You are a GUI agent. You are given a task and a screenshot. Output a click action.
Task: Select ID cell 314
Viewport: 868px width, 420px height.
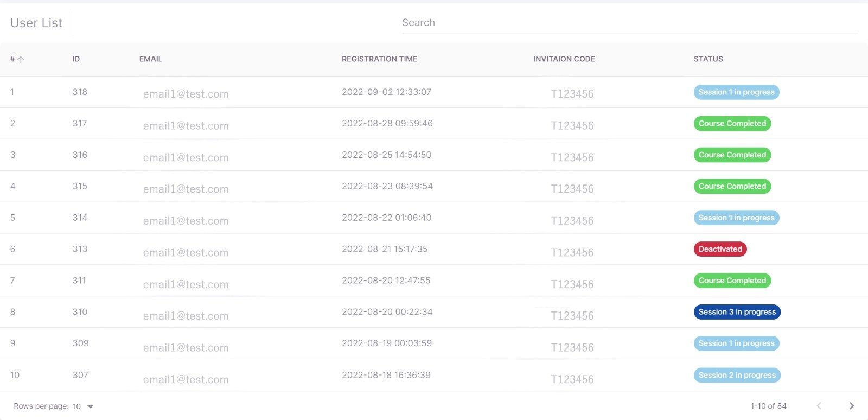point(80,218)
